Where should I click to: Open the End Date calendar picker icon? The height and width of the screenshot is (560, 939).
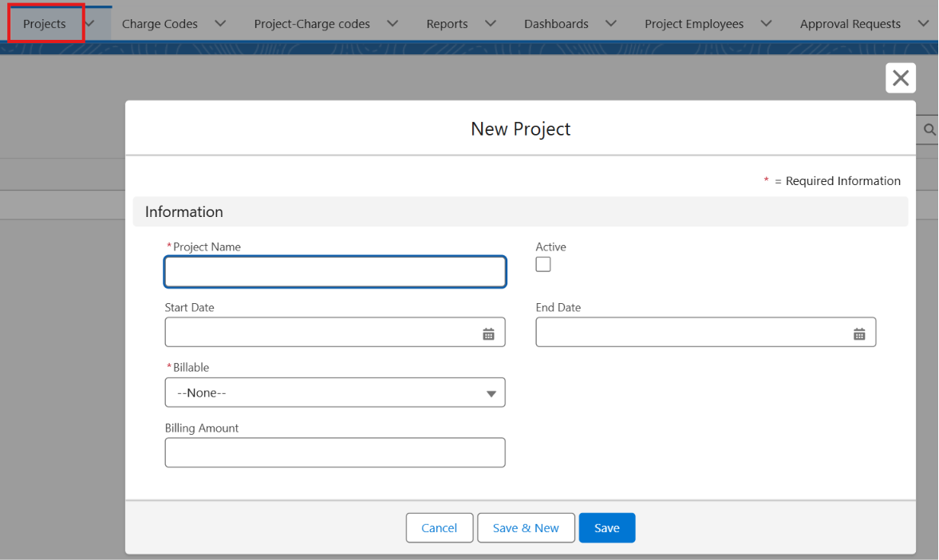[859, 334]
